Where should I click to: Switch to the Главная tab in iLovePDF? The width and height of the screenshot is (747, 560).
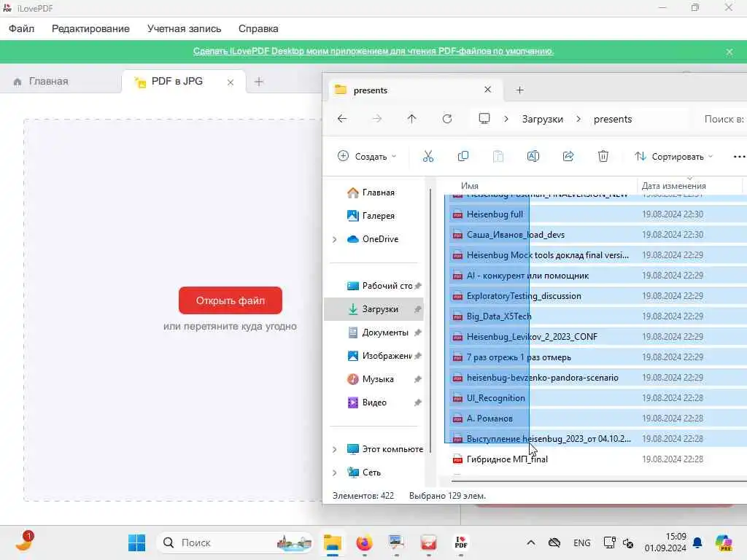[x=47, y=82]
